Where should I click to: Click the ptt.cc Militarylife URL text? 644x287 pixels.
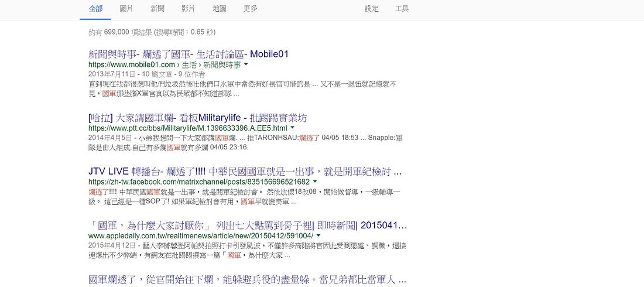pyautogui.click(x=188, y=128)
